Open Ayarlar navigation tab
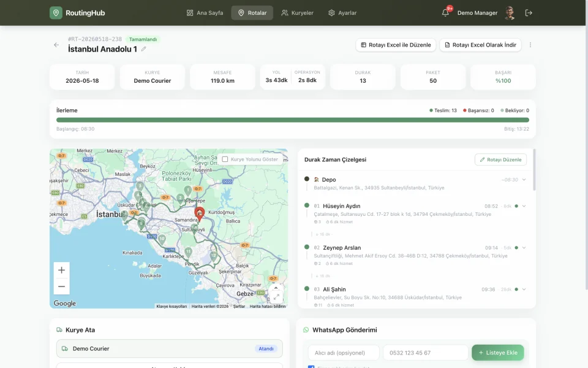This screenshot has height=368, width=588. pos(342,13)
